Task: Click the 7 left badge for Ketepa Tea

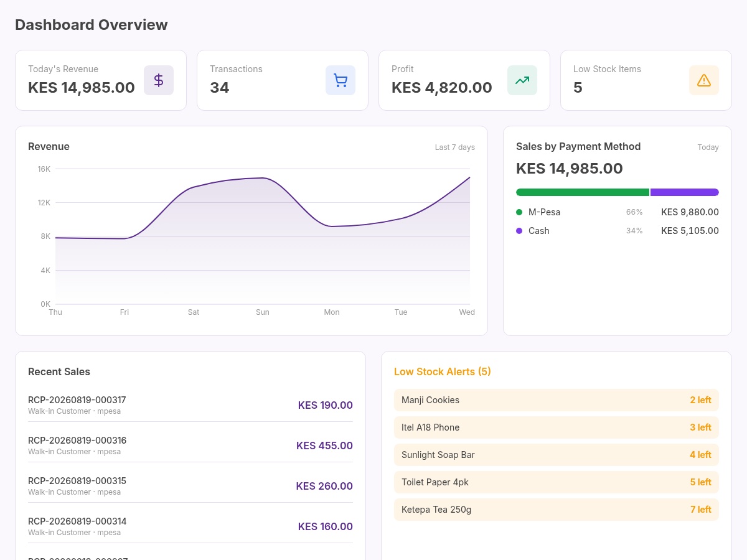Action: tap(700, 510)
